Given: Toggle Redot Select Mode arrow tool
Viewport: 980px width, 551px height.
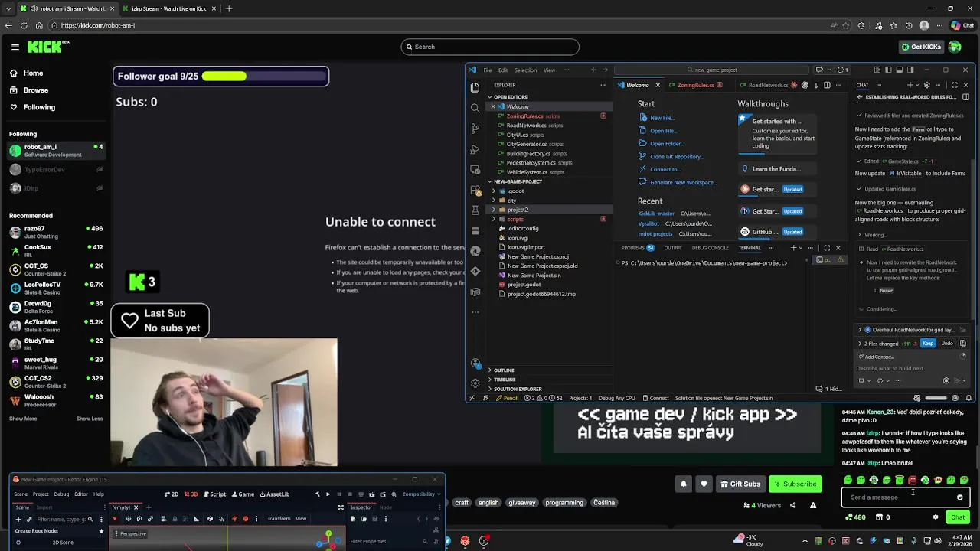Looking at the screenshot, I should 115,519.
